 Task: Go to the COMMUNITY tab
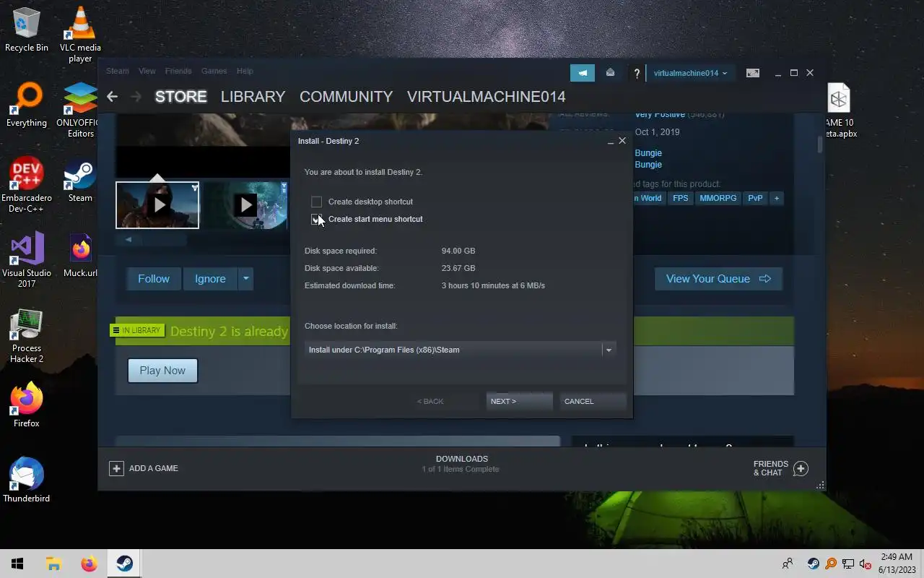point(346,96)
